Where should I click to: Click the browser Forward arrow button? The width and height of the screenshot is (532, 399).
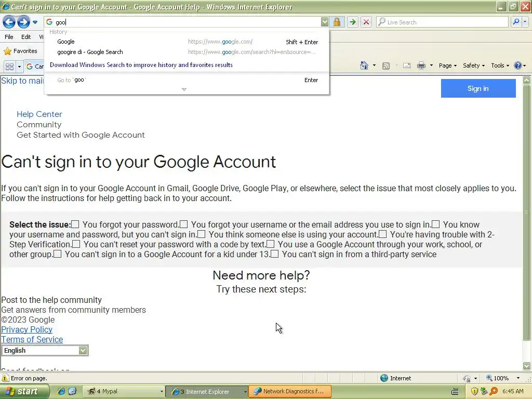[x=23, y=22]
